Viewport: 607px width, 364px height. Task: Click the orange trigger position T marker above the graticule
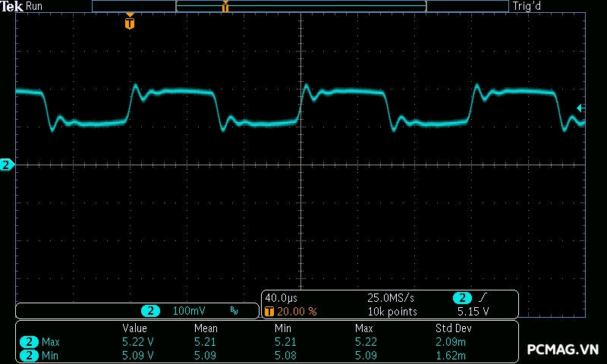130,23
